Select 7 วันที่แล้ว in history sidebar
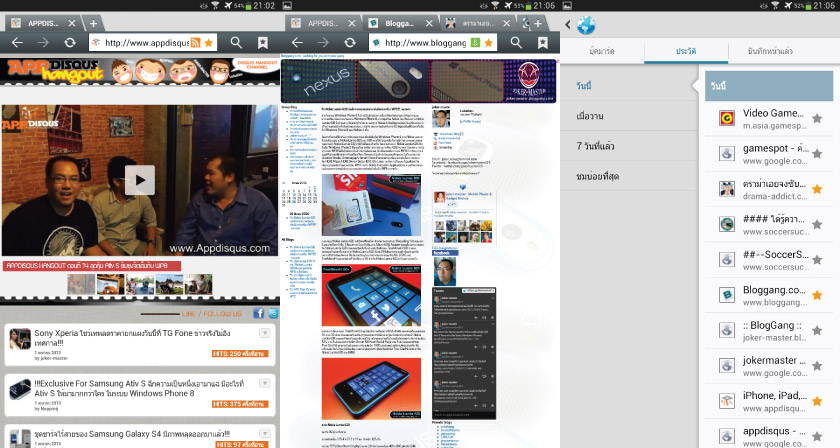 coord(629,146)
